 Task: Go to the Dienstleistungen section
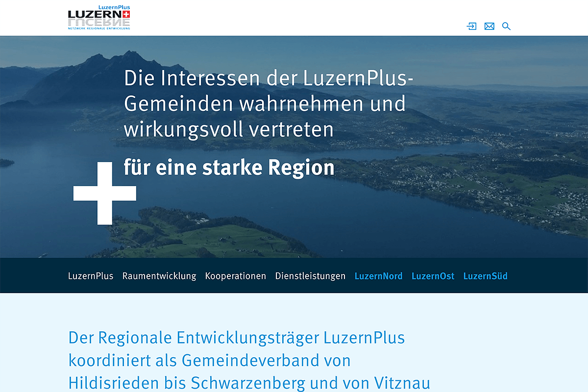point(310,276)
